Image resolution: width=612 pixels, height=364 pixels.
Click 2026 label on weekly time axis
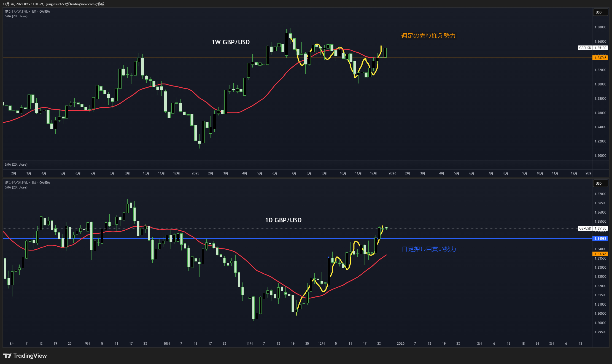point(392,173)
